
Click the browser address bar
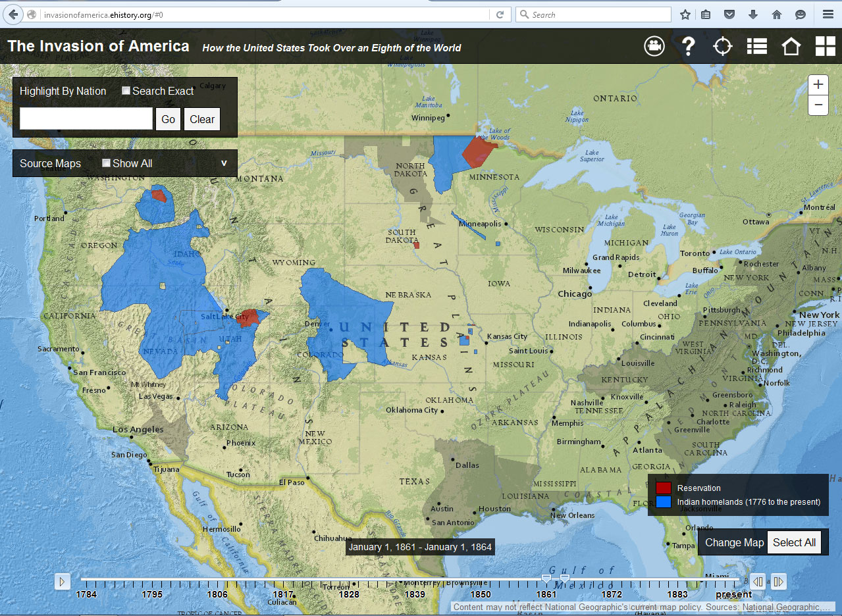coord(263,14)
